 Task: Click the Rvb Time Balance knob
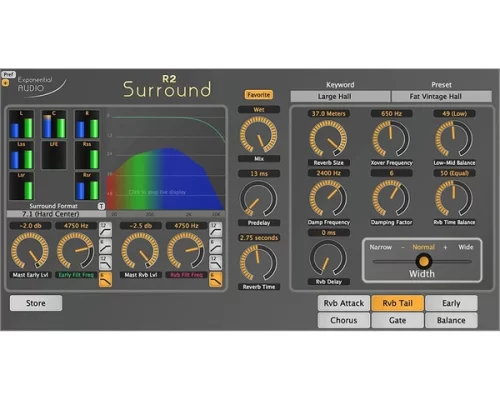[454, 198]
